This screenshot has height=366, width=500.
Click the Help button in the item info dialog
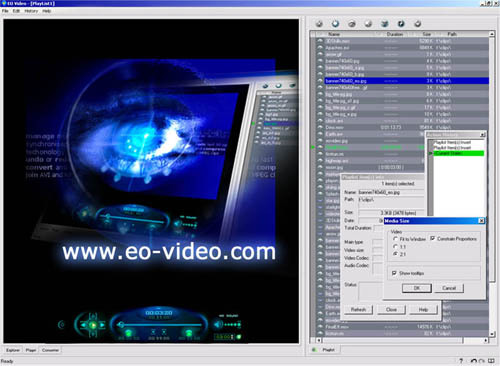[423, 310]
